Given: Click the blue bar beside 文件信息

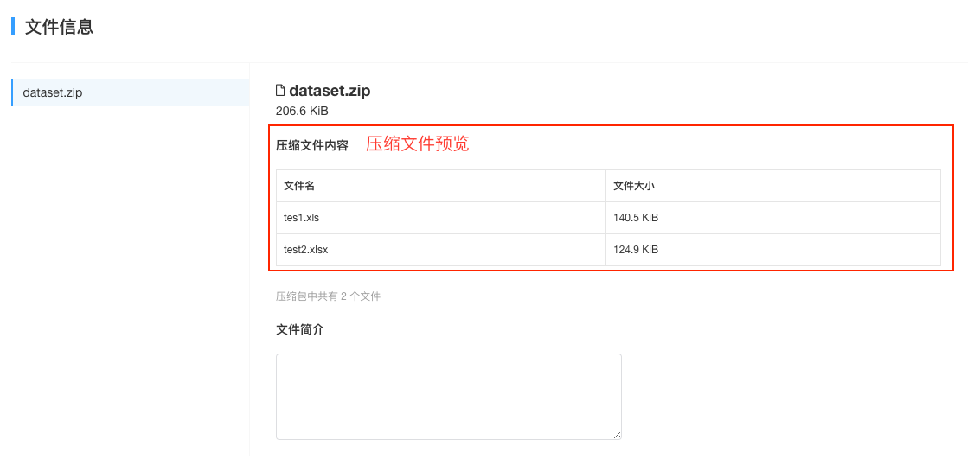Looking at the screenshot, I should [x=12, y=26].
